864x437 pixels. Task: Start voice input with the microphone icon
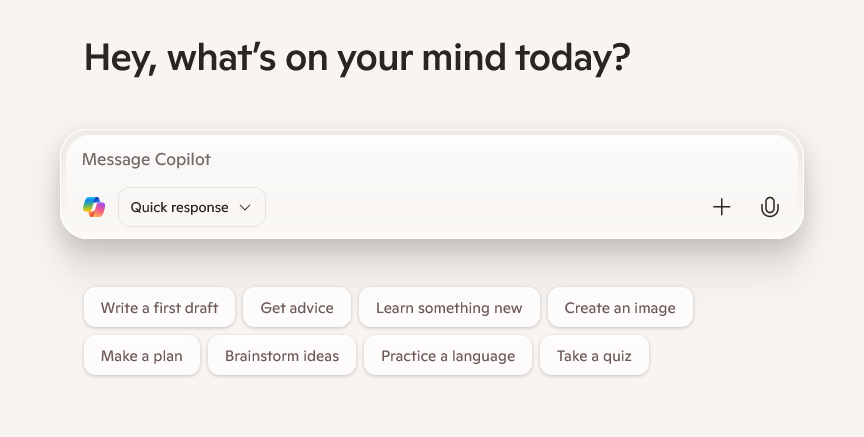[770, 207]
